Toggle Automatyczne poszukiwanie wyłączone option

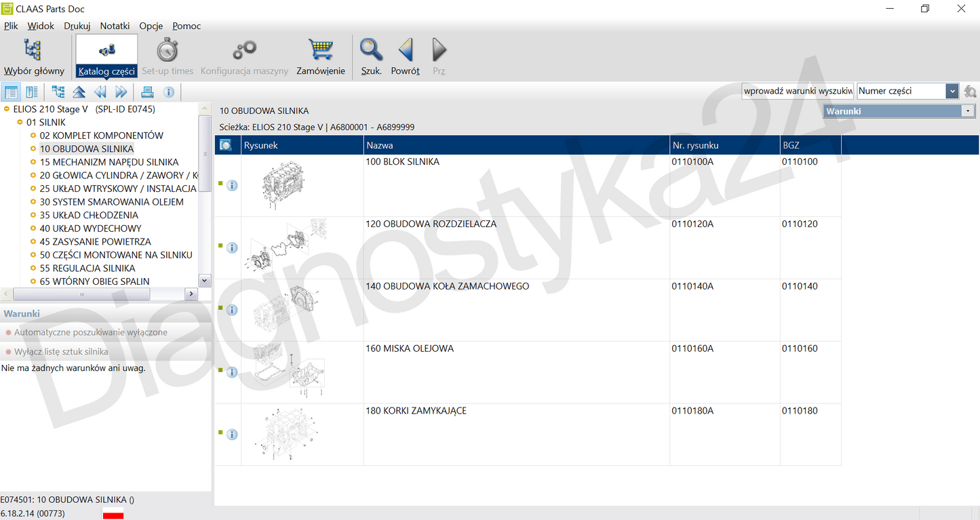point(91,332)
